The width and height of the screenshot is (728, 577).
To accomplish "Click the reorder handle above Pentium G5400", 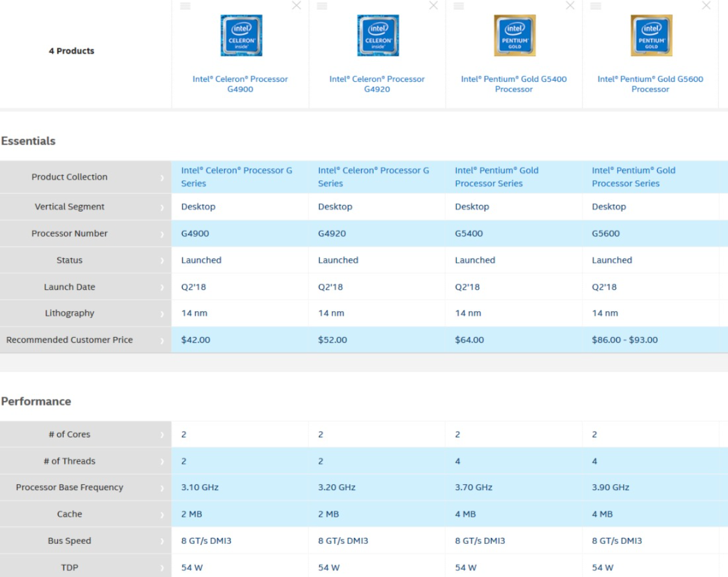I will pos(459,5).
